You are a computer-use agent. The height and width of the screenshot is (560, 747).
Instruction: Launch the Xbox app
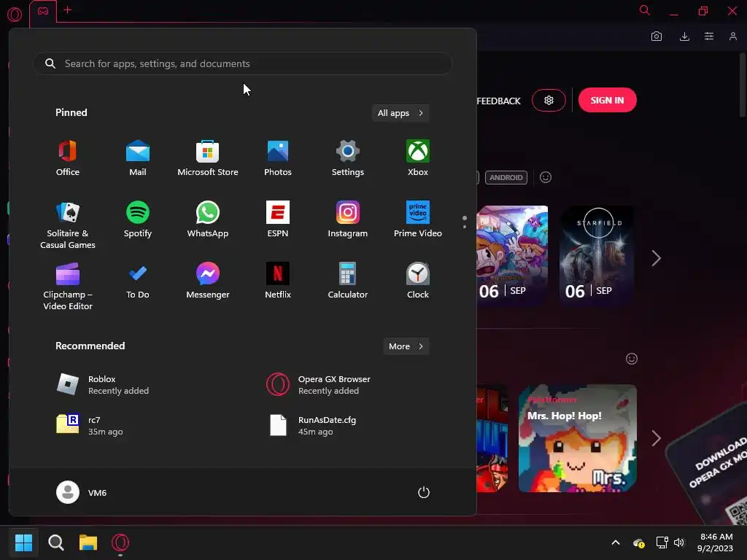(x=418, y=158)
